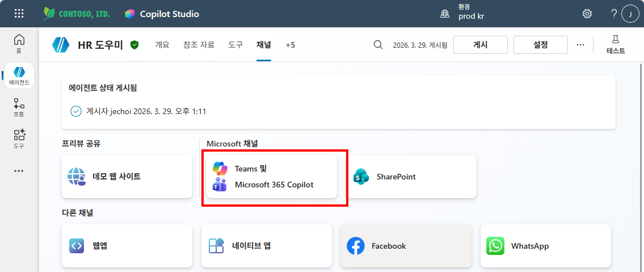This screenshot has width=644, height=272.
Task: Select 에이전트 in the sidebar
Action: click(19, 76)
